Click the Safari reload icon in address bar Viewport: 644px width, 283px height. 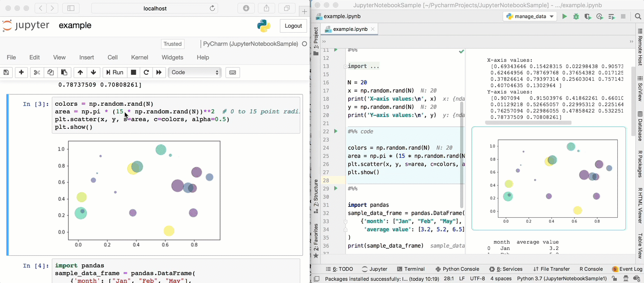212,8
